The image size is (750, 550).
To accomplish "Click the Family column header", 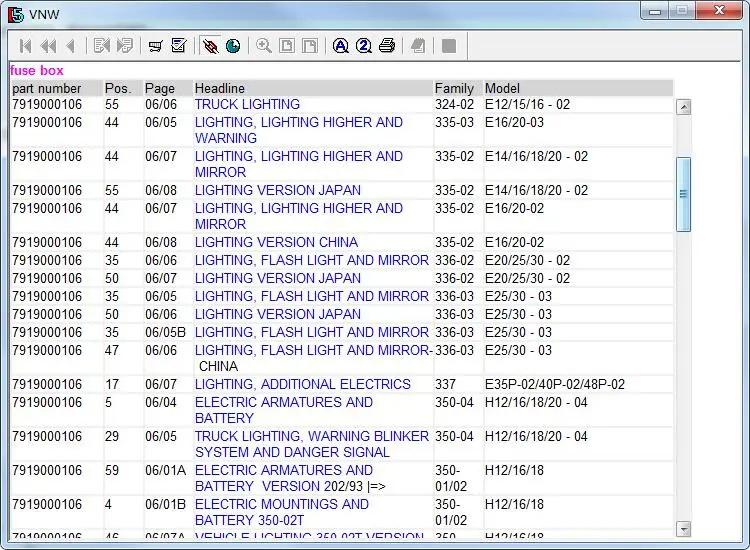I will tap(458, 88).
